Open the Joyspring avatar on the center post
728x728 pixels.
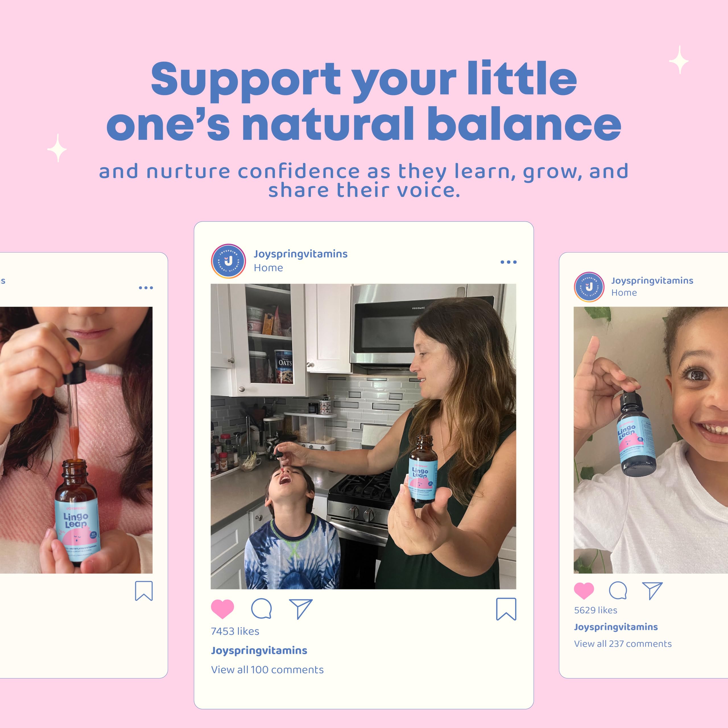(228, 261)
